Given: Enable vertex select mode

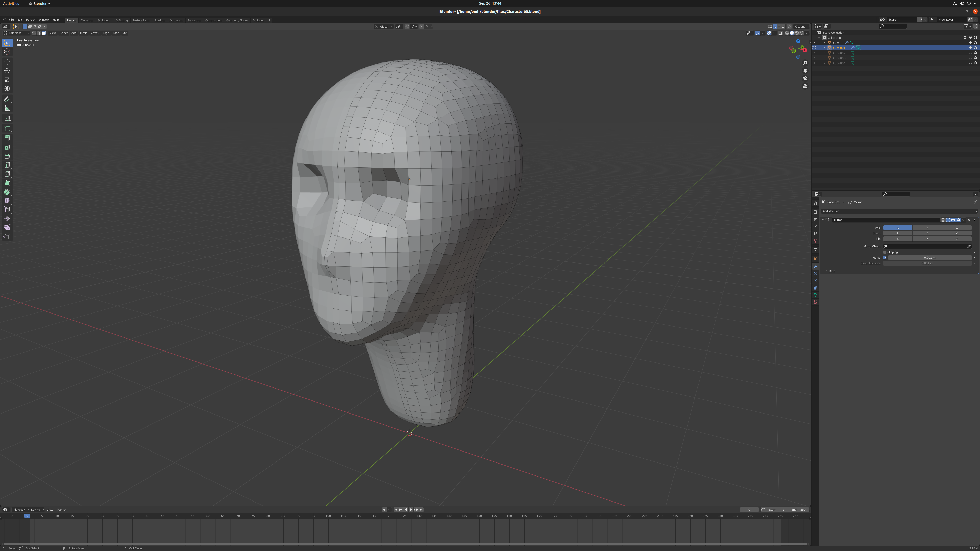Looking at the screenshot, I should tap(34, 33).
